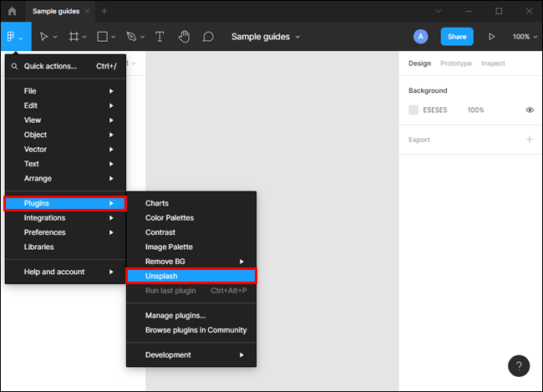This screenshot has width=543, height=392.
Task: Open Help and account menu
Action: (65, 272)
